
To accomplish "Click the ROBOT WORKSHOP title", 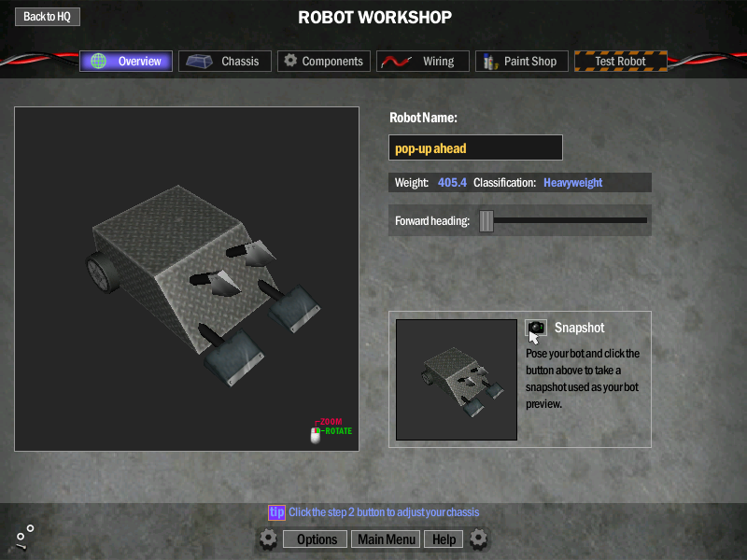I will point(375,18).
